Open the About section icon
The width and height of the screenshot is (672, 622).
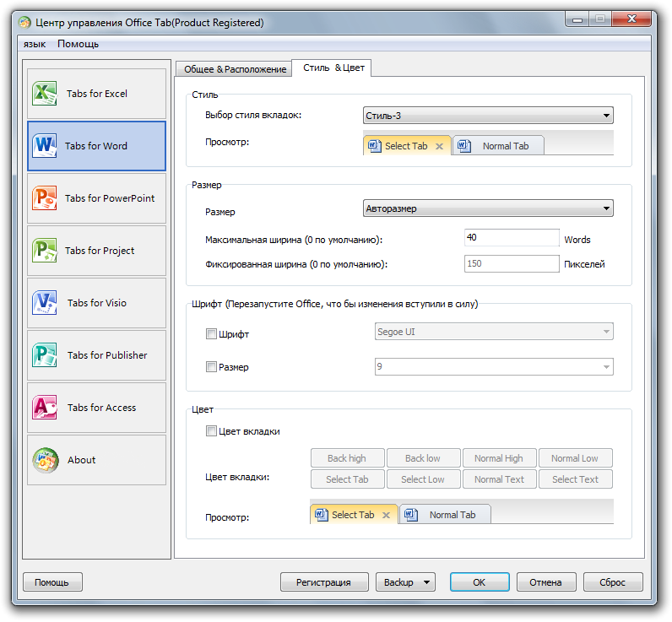(x=45, y=460)
